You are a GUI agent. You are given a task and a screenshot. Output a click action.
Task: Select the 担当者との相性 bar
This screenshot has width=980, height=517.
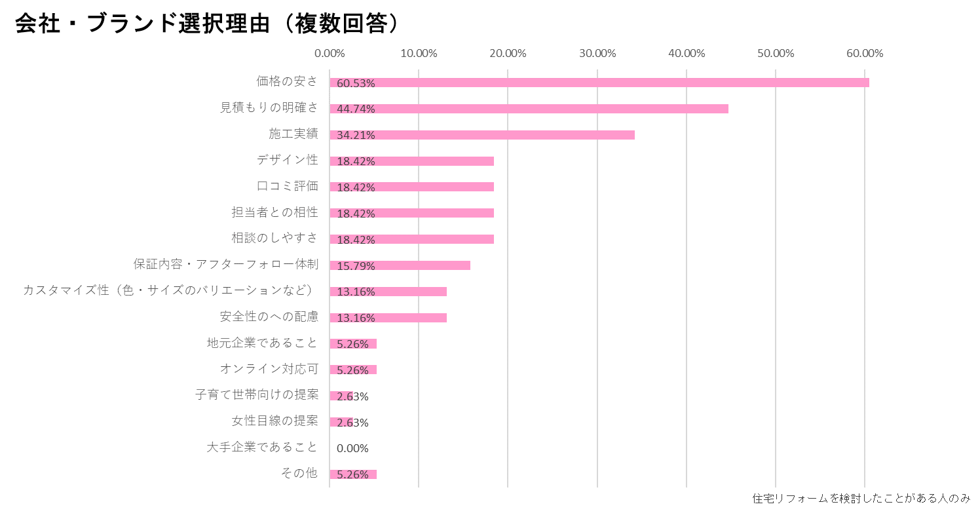[411, 213]
